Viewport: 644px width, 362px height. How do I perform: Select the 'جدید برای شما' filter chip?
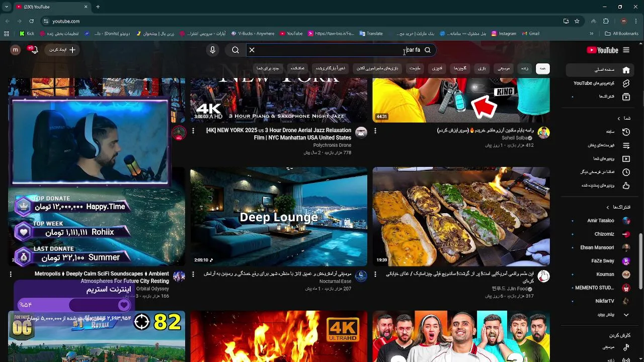(268, 68)
